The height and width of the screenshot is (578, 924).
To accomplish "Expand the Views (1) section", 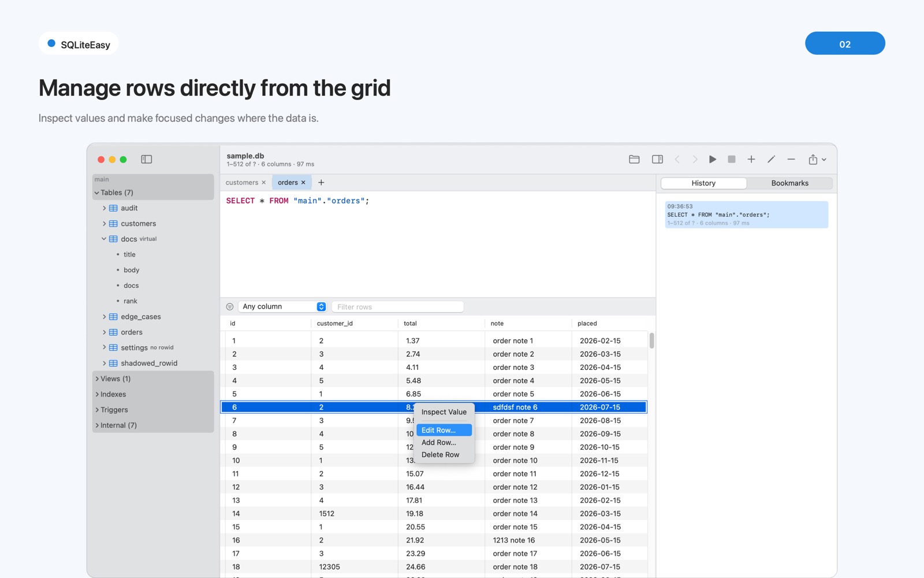I will [96, 379].
